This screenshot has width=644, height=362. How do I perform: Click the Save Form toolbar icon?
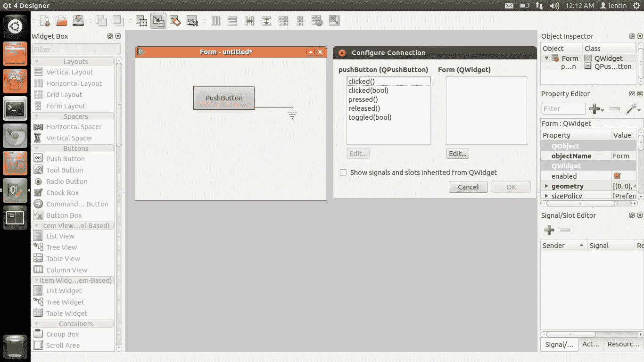(x=78, y=21)
